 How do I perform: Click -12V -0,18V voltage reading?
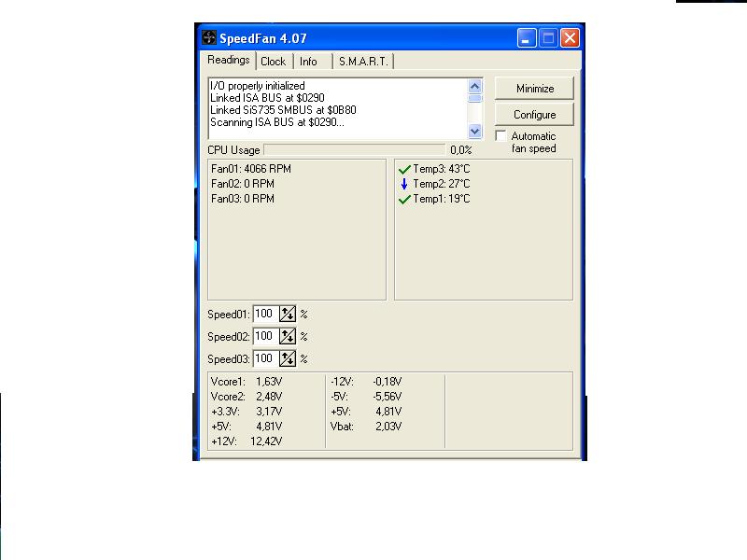point(366,382)
